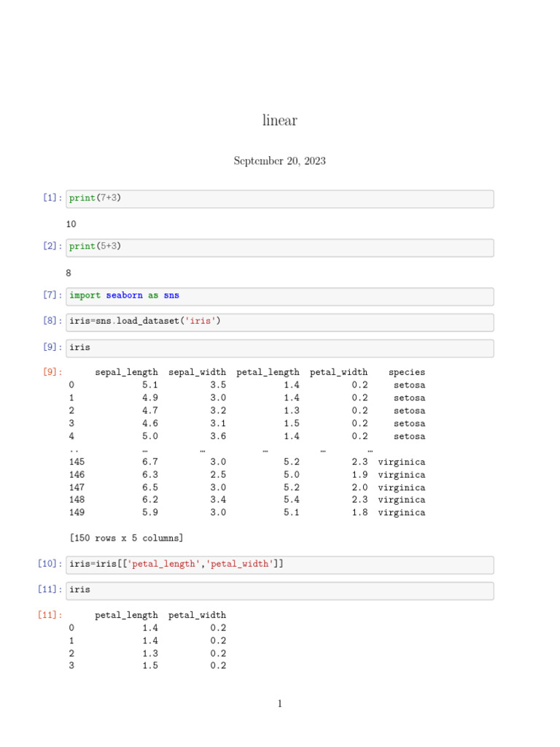The height and width of the screenshot is (747, 560).
Task: Click sepal_length value 6.7 in row 145
Action: click(150, 462)
